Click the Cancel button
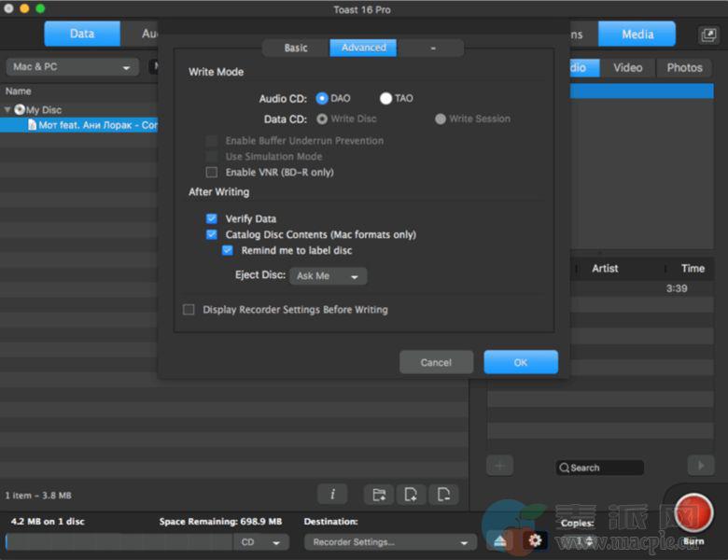Image resolution: width=728 pixels, height=560 pixels. point(436,362)
